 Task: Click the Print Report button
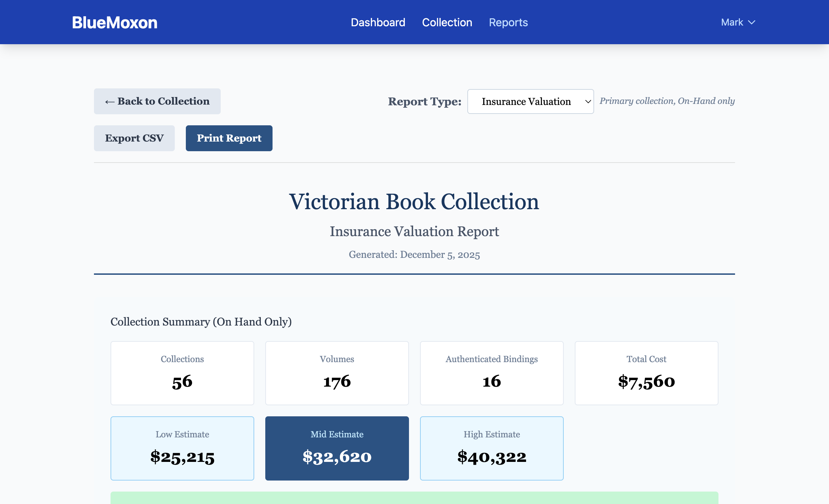(229, 138)
